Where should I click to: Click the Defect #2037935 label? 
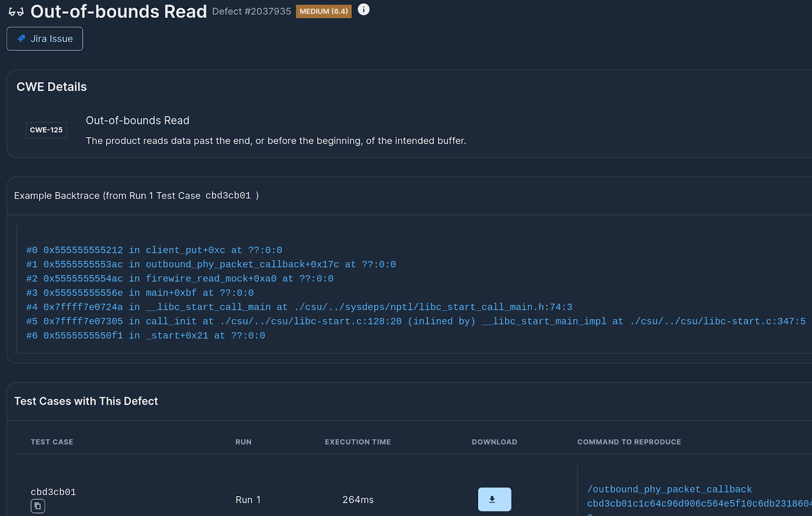pyautogui.click(x=252, y=11)
